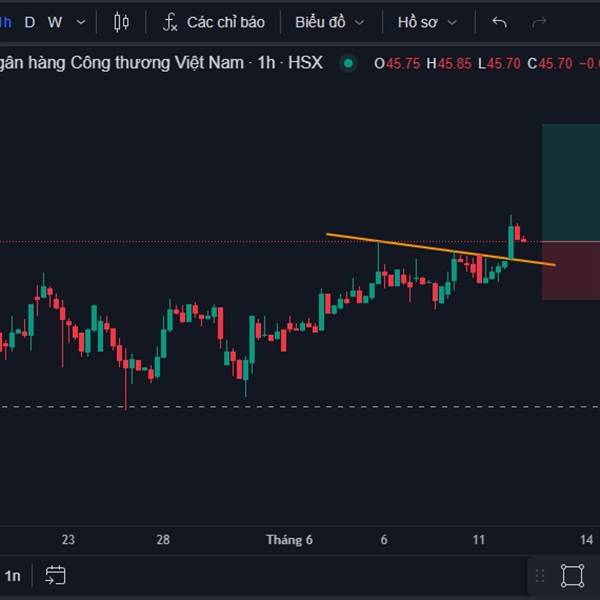The image size is (600, 600).
Task: Click the open value O45.75
Action: (x=397, y=64)
